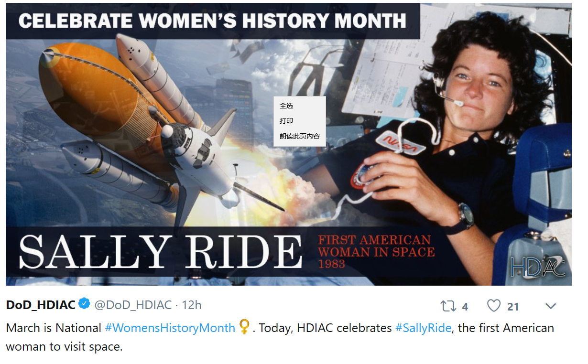Click the HDIAC logo in the image
588x364 pixels.
tap(538, 267)
